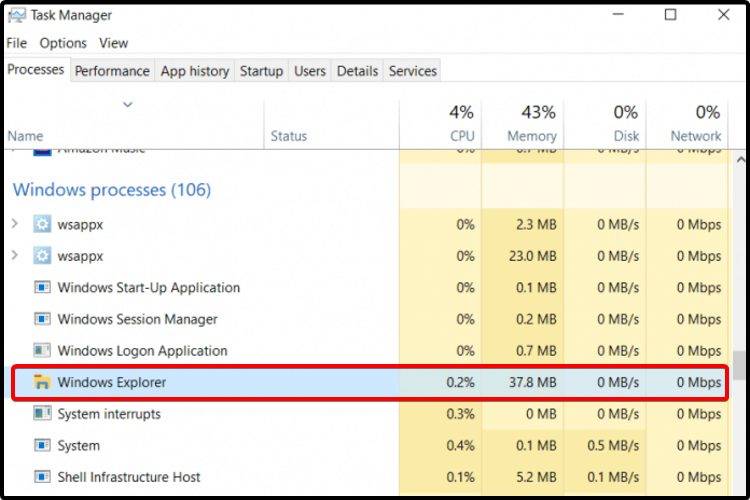The height and width of the screenshot is (500, 750).
Task: Open the File menu
Action: 17,43
